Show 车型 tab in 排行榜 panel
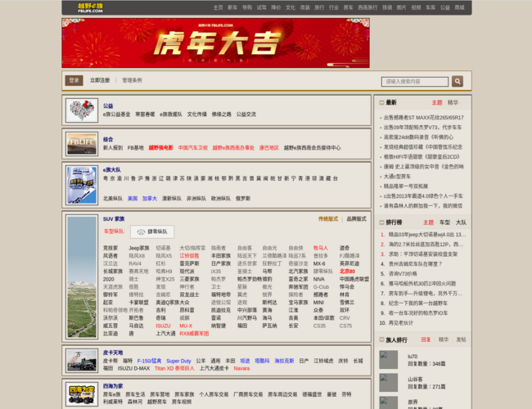 pos(444,222)
